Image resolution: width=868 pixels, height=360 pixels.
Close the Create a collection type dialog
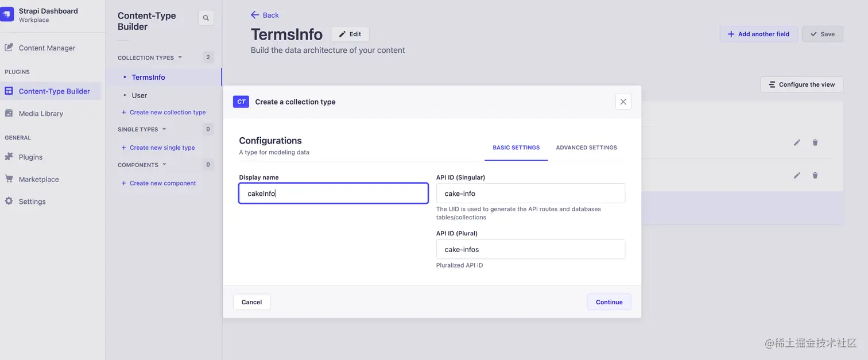pyautogui.click(x=623, y=102)
